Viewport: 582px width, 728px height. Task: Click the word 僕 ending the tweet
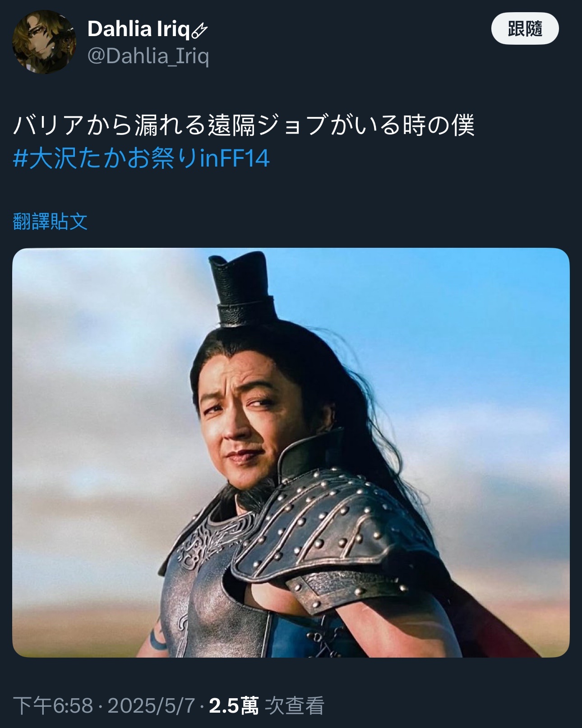pos(462,125)
